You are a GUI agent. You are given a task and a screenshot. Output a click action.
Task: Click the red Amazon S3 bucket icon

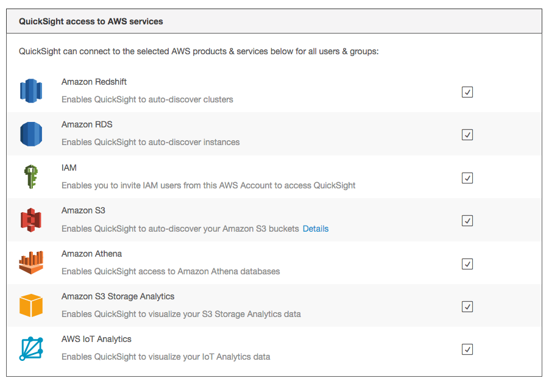pyautogui.click(x=31, y=219)
